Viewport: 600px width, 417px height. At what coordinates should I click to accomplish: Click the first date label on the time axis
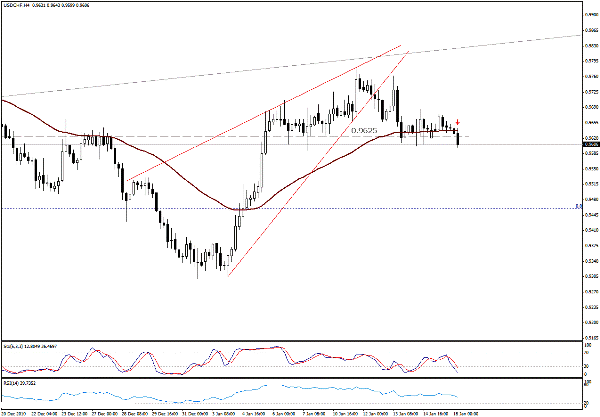pos(14,411)
